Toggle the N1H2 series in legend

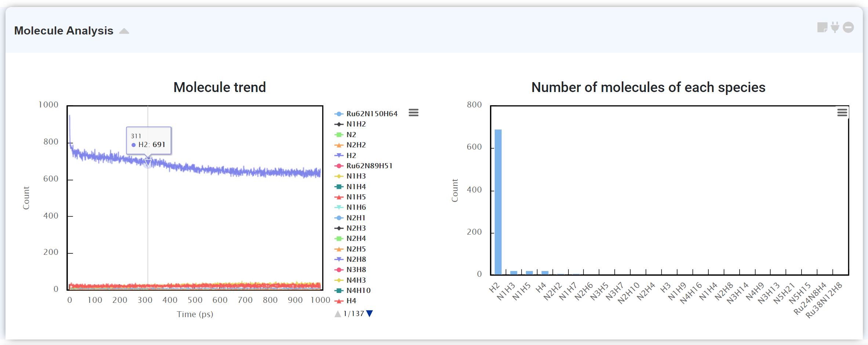coord(356,124)
